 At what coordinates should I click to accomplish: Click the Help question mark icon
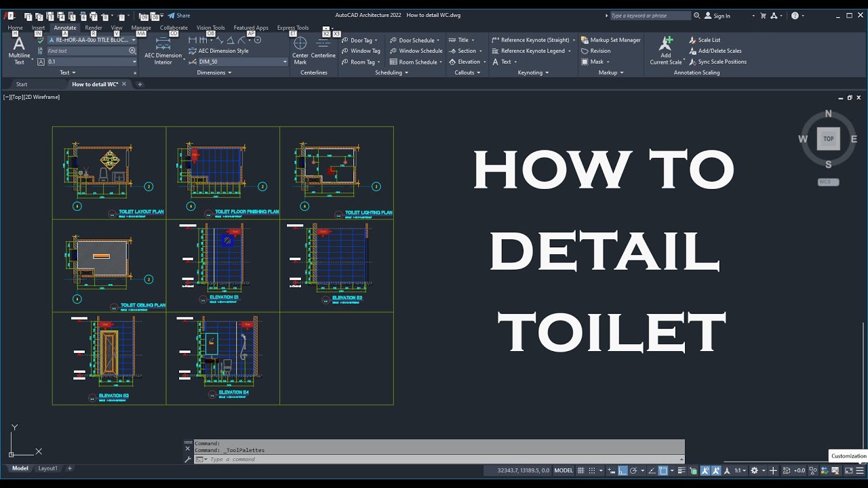pos(795,16)
